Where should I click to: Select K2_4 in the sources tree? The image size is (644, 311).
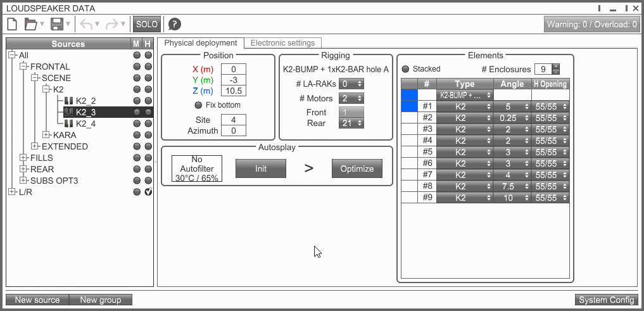coord(85,124)
